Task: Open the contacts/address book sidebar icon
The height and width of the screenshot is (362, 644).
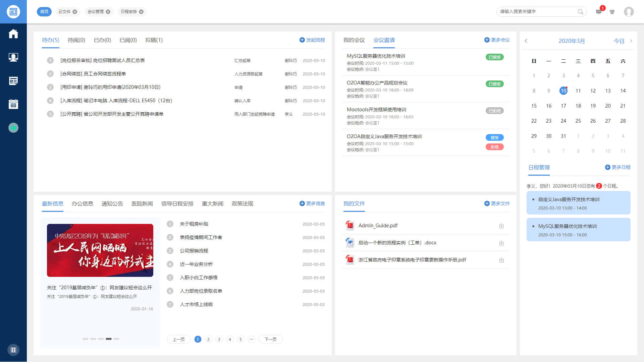Action: [12, 57]
